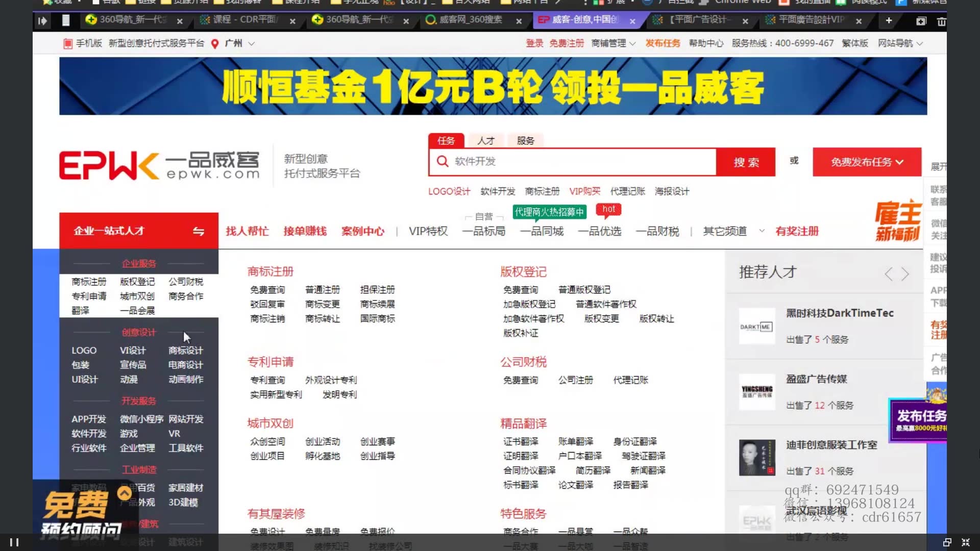Click the 商标注册 category heading

tap(271, 271)
